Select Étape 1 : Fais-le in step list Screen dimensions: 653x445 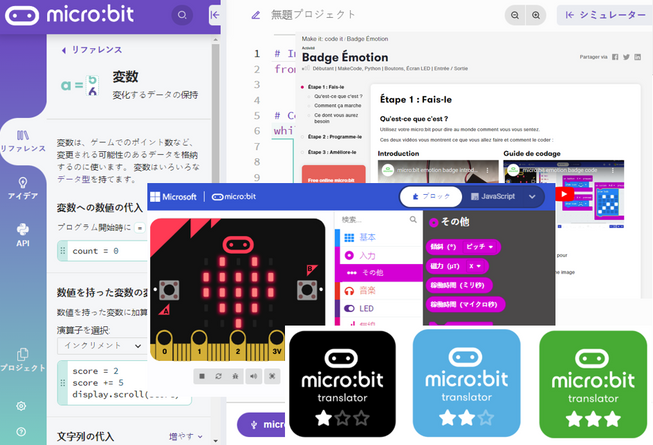[326, 87]
